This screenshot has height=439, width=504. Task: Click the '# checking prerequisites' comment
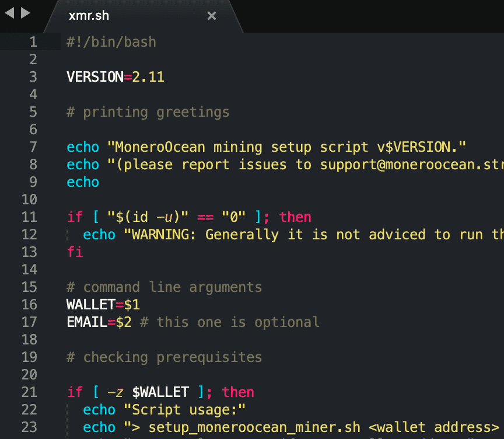click(x=164, y=357)
